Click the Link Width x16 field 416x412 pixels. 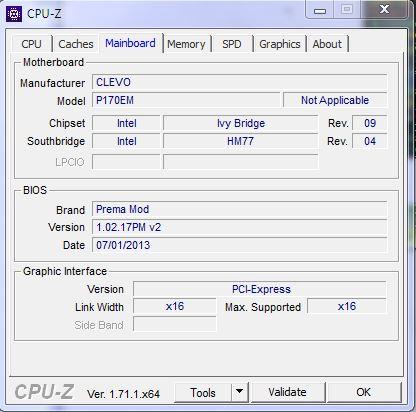click(175, 306)
